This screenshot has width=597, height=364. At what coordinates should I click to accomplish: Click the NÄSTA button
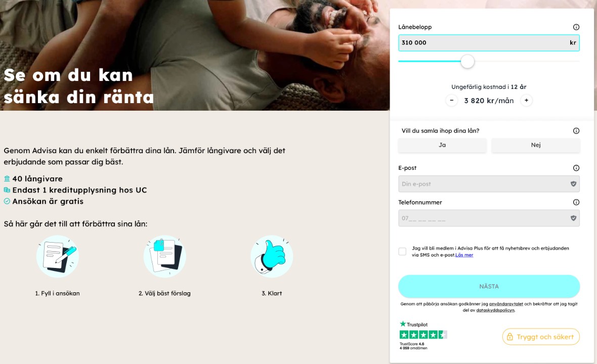tap(489, 287)
